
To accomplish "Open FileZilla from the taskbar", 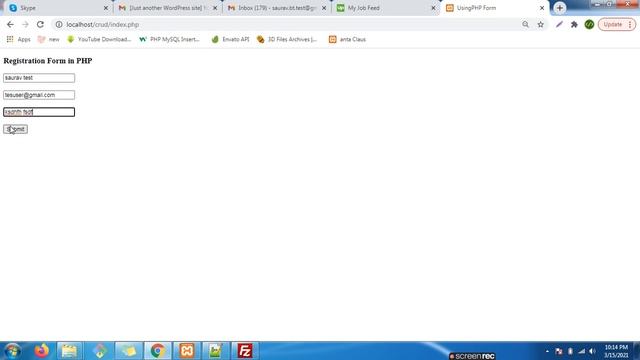I will coord(245,351).
